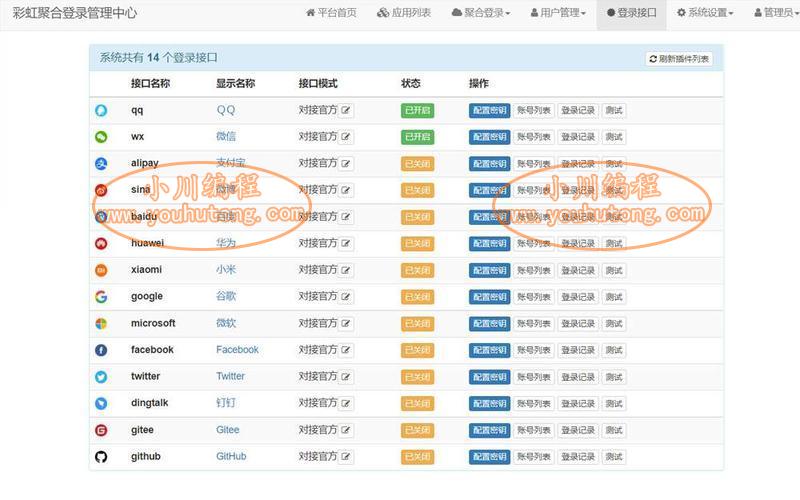Viewport: 800px width, 500px height.
Task: Edit interface mode for the gitee row
Action: pyautogui.click(x=346, y=430)
